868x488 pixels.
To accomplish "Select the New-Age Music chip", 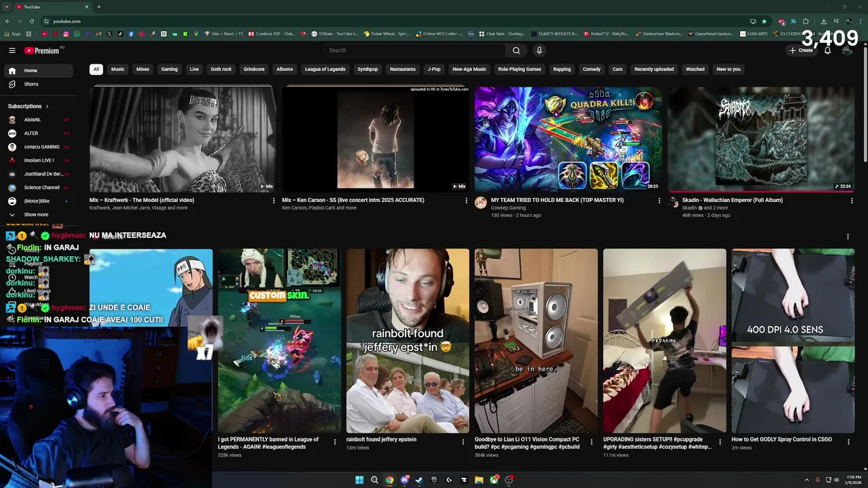I will tap(469, 69).
